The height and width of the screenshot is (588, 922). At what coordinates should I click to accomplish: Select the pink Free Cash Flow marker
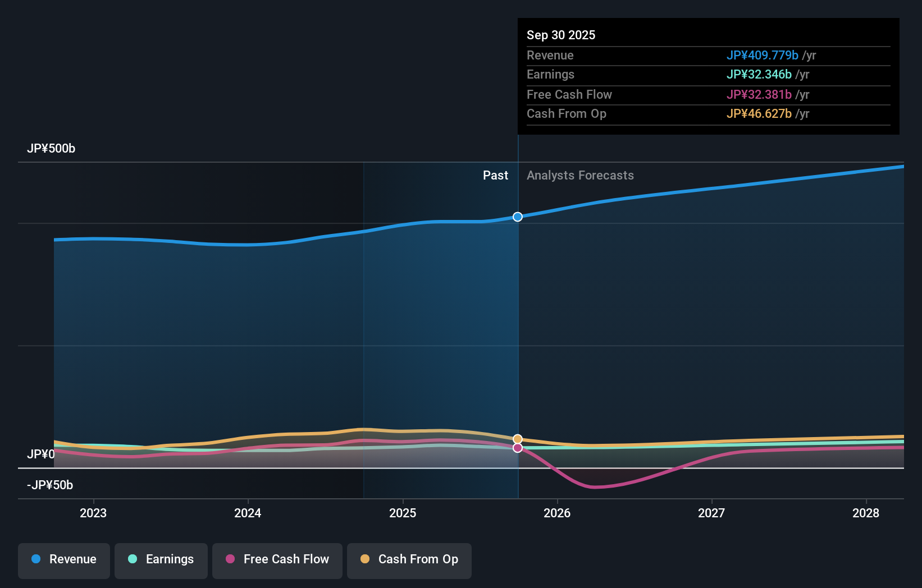pos(517,448)
